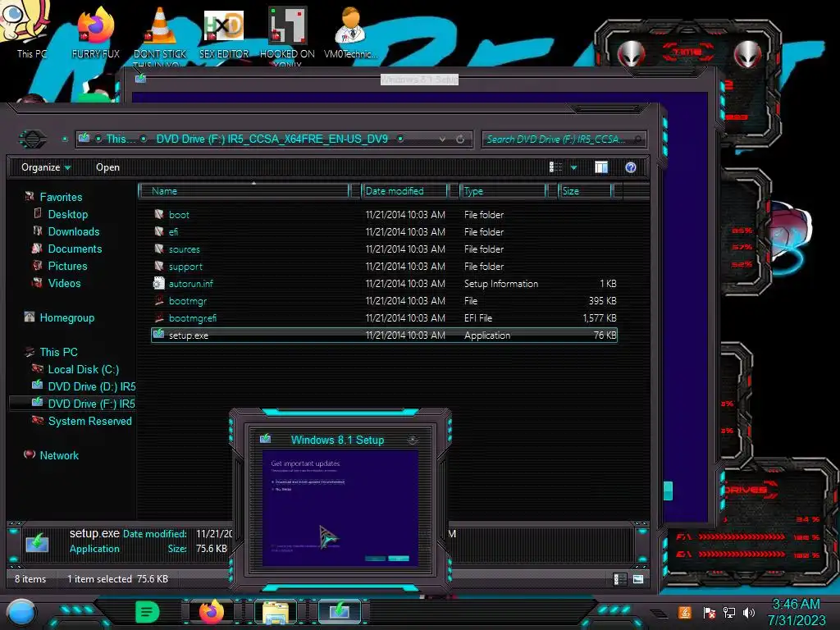Open Explorer help icon
The width and height of the screenshot is (840, 630).
click(x=631, y=167)
